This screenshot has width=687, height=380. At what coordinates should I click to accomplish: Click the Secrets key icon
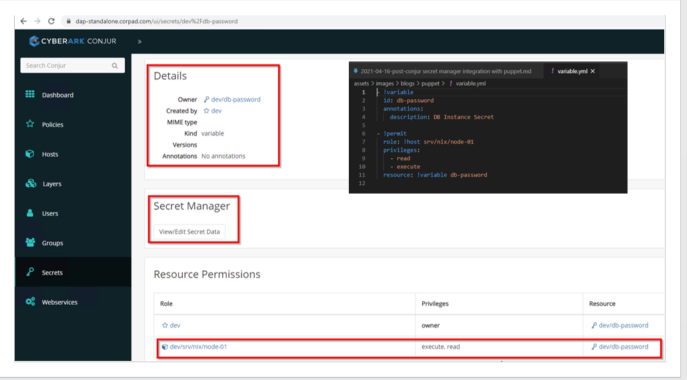pos(30,272)
